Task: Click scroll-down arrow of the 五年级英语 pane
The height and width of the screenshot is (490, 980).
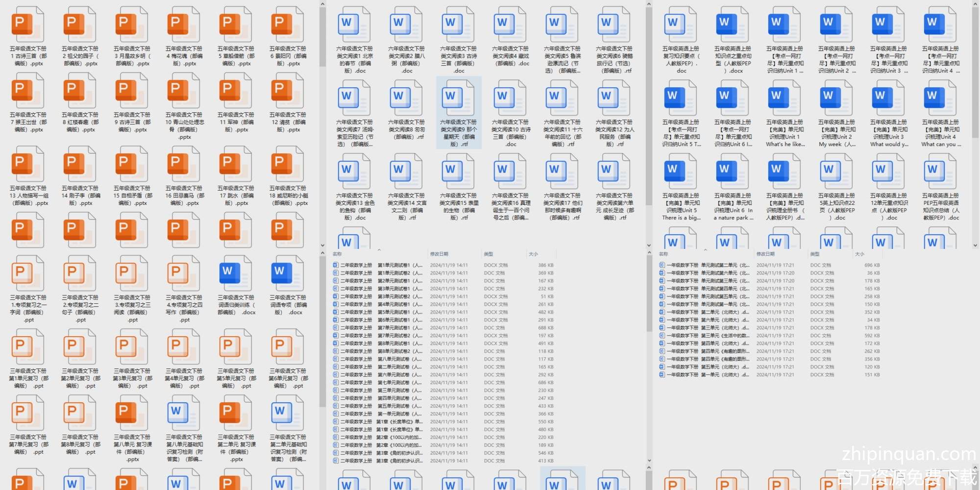Action: coord(975,245)
